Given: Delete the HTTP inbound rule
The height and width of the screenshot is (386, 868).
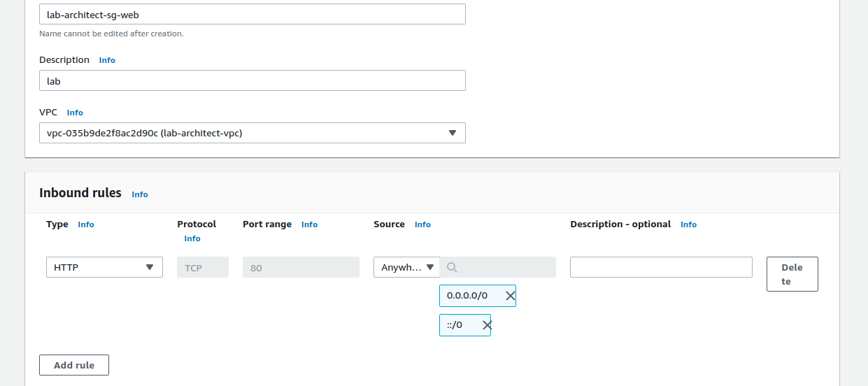Looking at the screenshot, I should coord(792,274).
